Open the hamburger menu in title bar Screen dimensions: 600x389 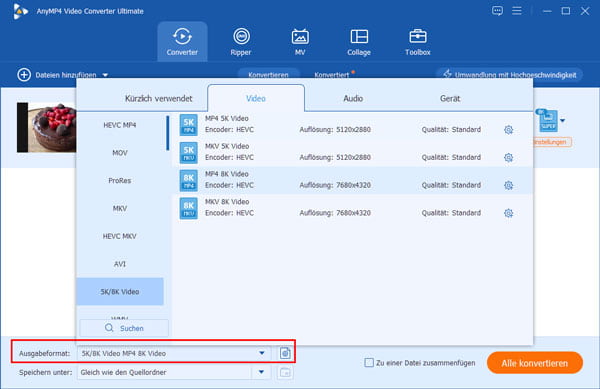pyautogui.click(x=517, y=11)
